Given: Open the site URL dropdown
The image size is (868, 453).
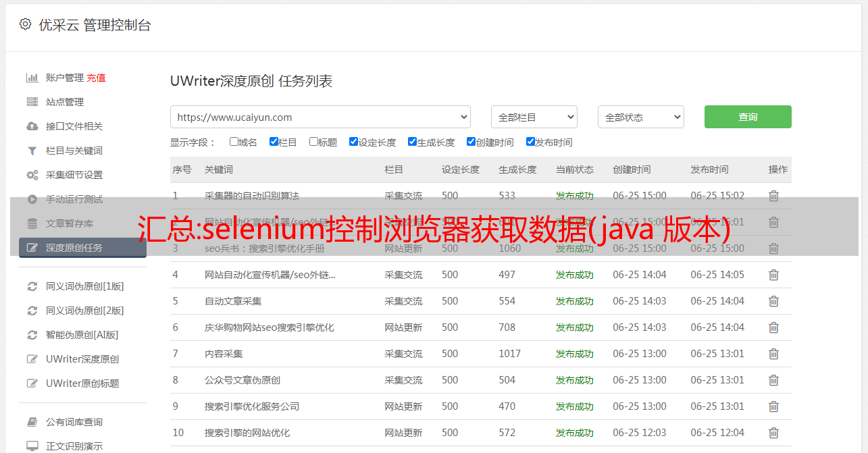Looking at the screenshot, I should point(320,117).
